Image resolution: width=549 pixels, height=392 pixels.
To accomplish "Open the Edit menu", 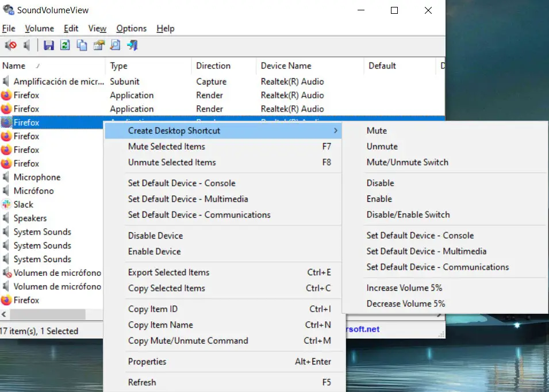I will [71, 28].
